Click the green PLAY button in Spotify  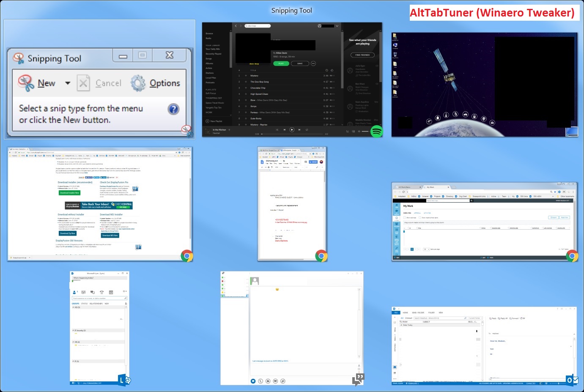point(281,63)
